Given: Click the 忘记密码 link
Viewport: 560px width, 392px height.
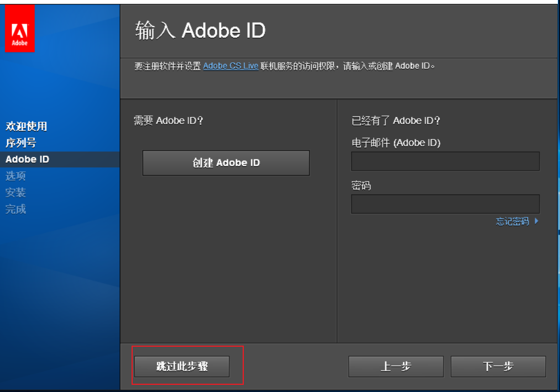Looking at the screenshot, I should click(x=511, y=221).
